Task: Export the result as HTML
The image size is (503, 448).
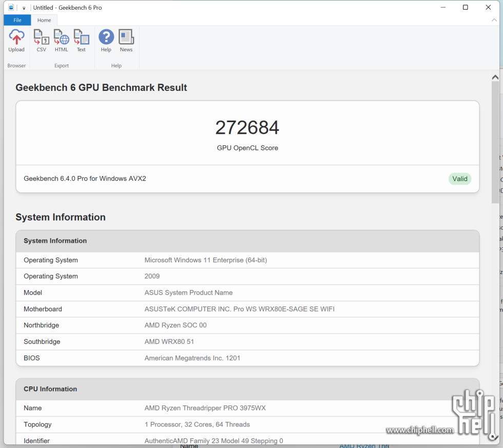Action: point(61,41)
